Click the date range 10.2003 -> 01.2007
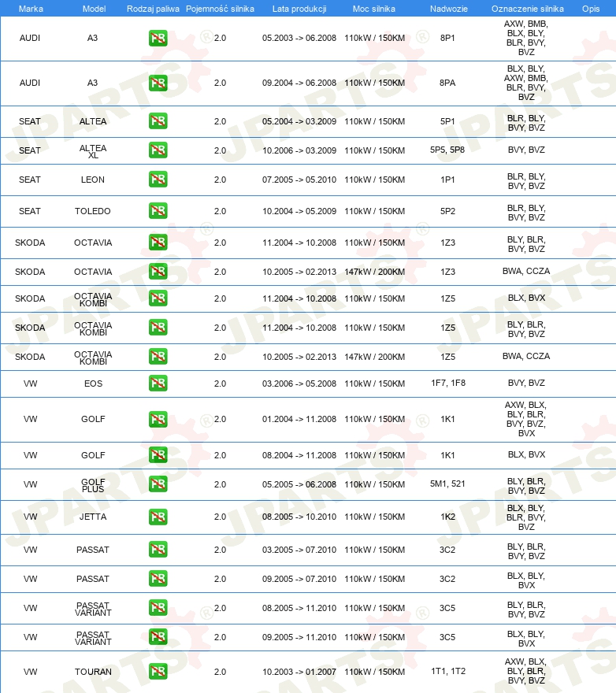 pyautogui.click(x=299, y=672)
